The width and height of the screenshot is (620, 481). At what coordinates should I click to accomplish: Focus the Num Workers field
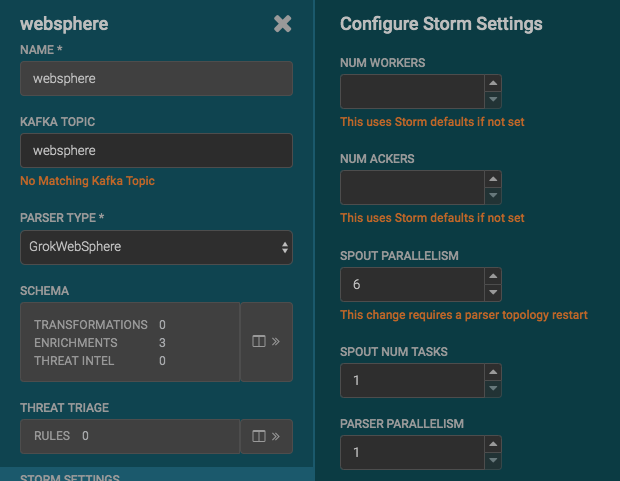coord(412,91)
